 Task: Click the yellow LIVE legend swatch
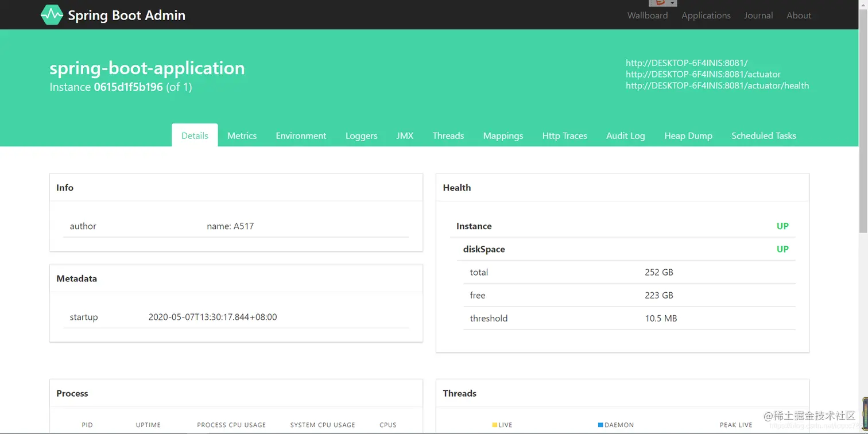click(x=495, y=425)
